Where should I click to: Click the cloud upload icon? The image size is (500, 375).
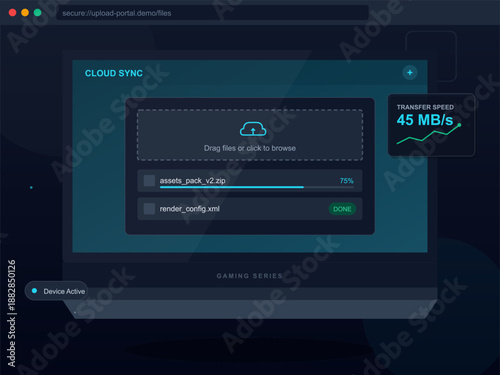(x=253, y=129)
